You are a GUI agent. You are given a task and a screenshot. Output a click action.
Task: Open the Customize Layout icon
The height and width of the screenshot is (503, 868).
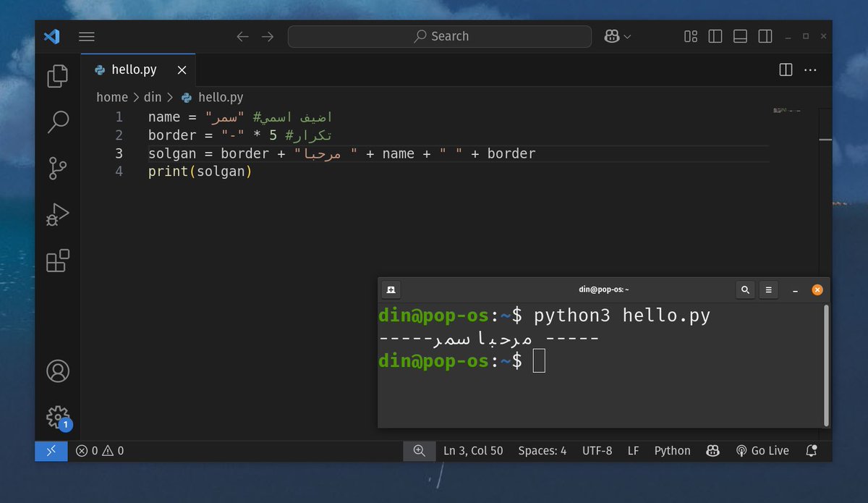[691, 36]
